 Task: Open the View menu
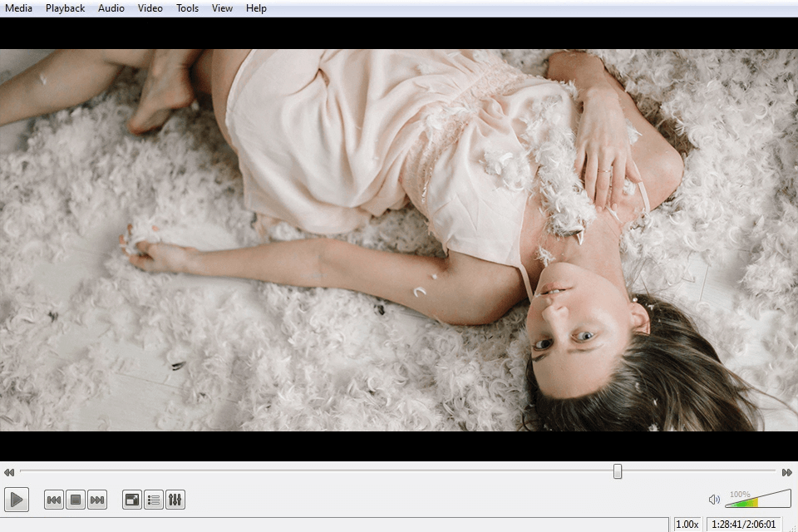(x=222, y=8)
